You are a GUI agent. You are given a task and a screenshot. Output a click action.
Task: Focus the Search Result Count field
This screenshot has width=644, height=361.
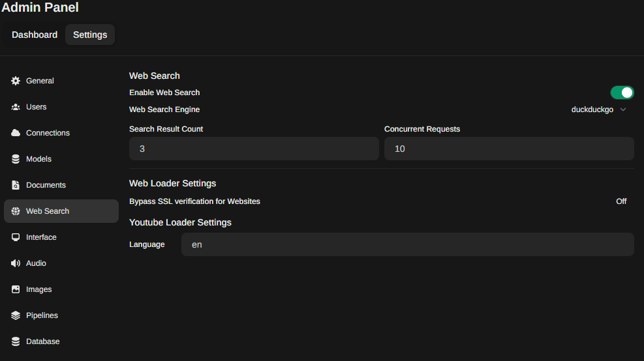tap(254, 149)
